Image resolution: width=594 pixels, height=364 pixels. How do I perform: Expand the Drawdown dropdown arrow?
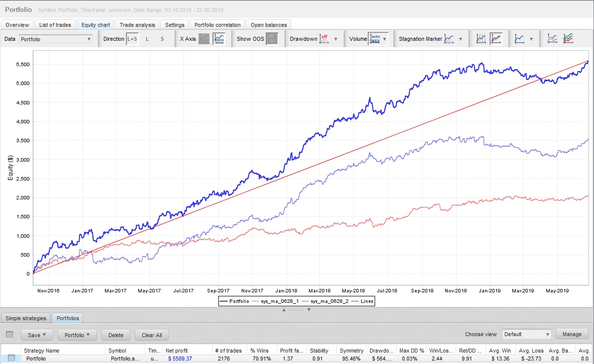pos(336,39)
